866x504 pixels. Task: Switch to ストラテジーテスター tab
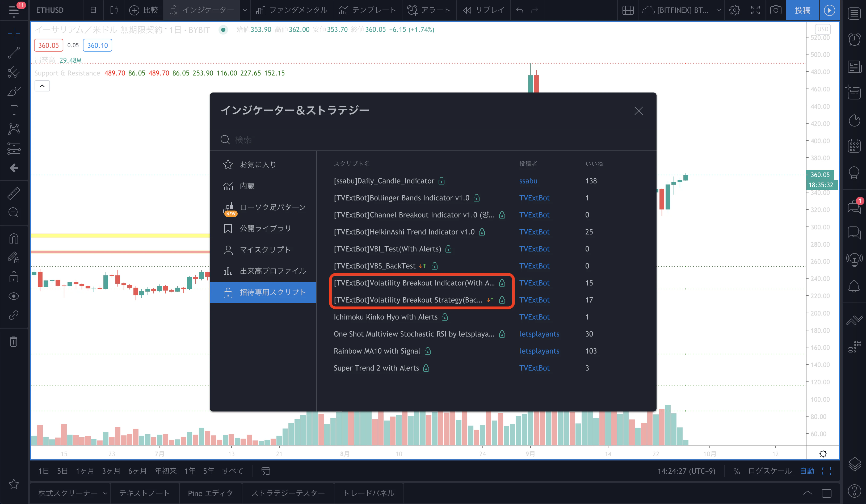click(x=288, y=493)
